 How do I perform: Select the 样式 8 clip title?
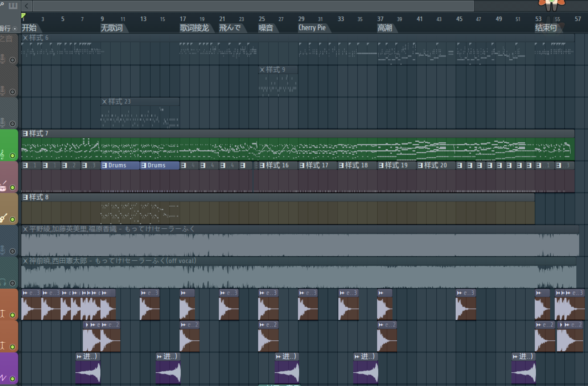(39, 197)
